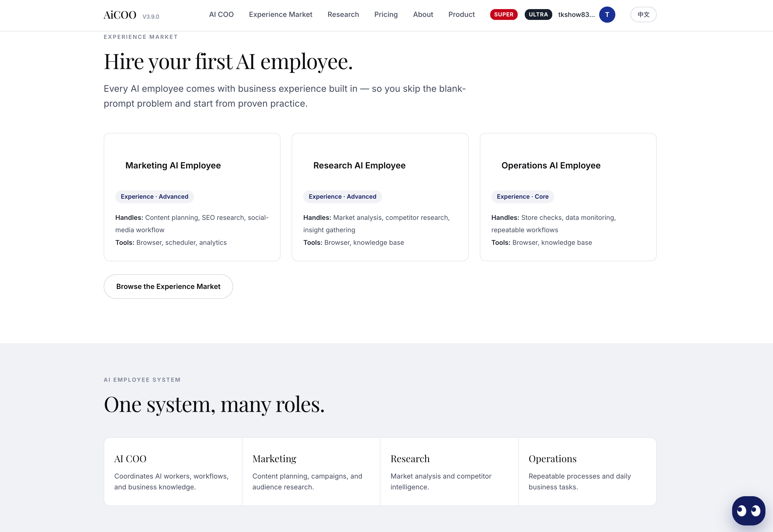Open the AI COO nav item
This screenshot has width=773, height=532.
tap(222, 15)
